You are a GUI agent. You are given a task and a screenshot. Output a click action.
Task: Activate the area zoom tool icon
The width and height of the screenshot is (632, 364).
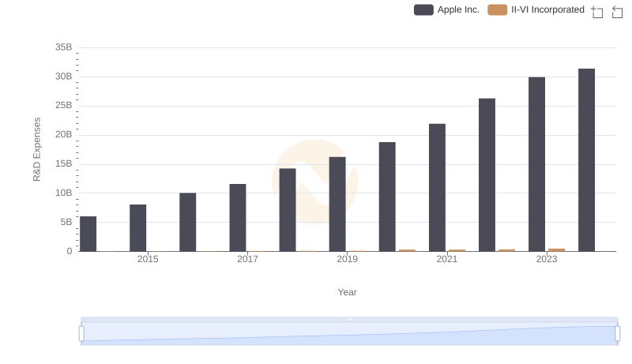point(597,12)
